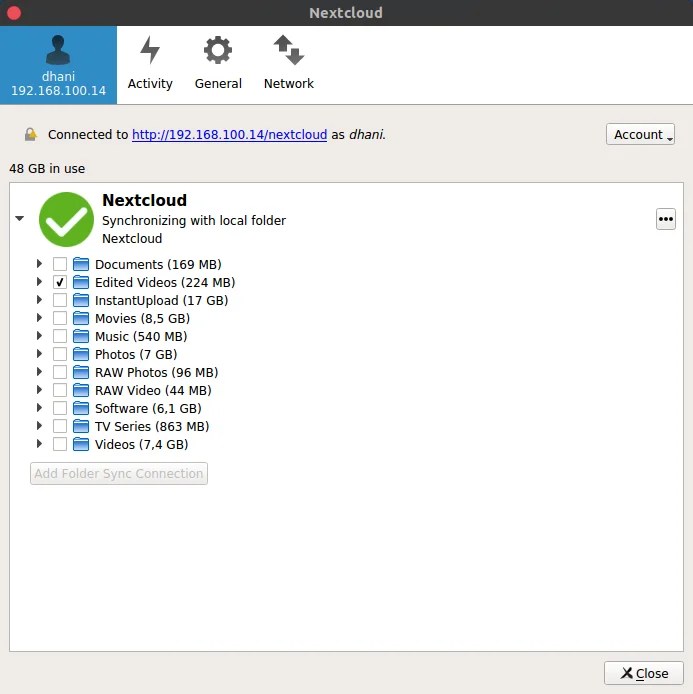Expand the Edited Videos folder
This screenshot has height=694, width=693.
(39, 282)
